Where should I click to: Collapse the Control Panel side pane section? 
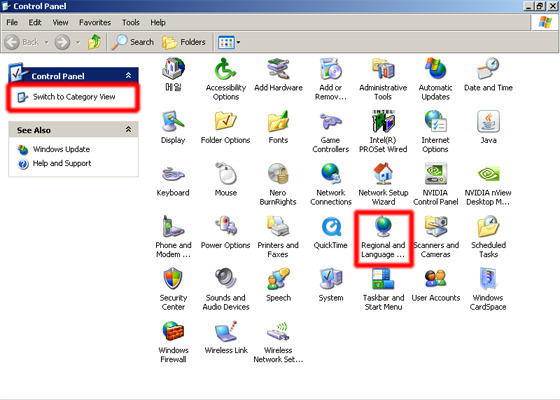pos(129,75)
